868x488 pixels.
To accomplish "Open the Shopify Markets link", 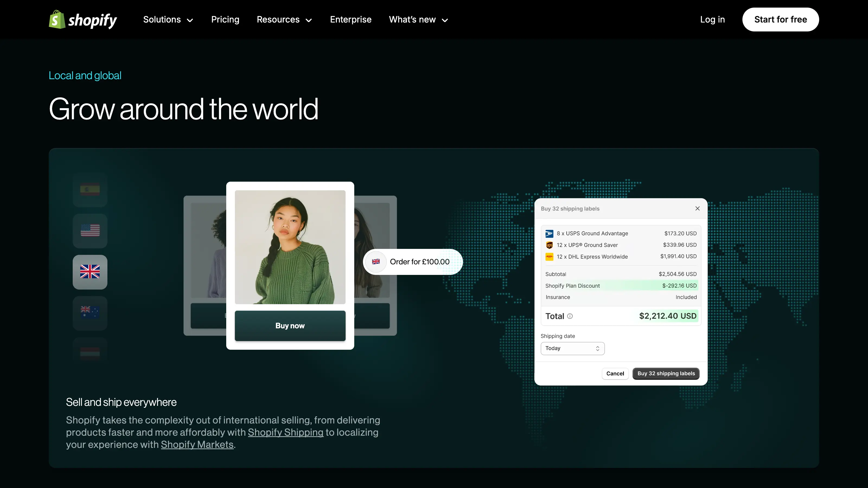I will click(197, 445).
